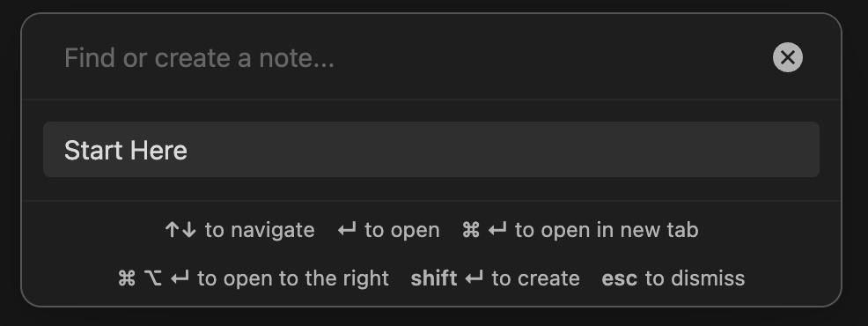Click the command symbol in the "new tab" hint

pyautogui.click(x=471, y=230)
